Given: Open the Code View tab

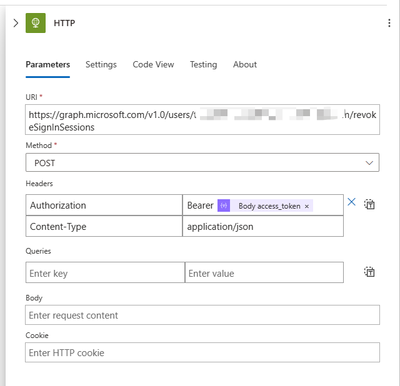Looking at the screenshot, I should click(153, 64).
